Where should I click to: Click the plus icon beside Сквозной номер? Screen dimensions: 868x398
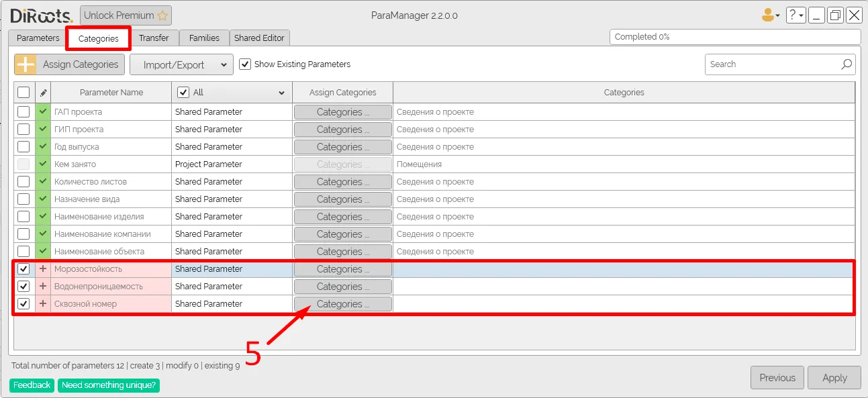point(43,304)
